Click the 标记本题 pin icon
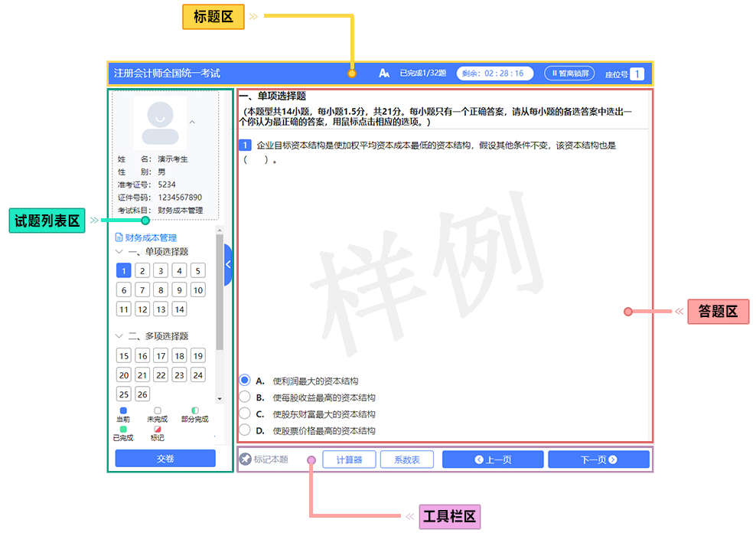The height and width of the screenshot is (533, 756). pyautogui.click(x=245, y=459)
